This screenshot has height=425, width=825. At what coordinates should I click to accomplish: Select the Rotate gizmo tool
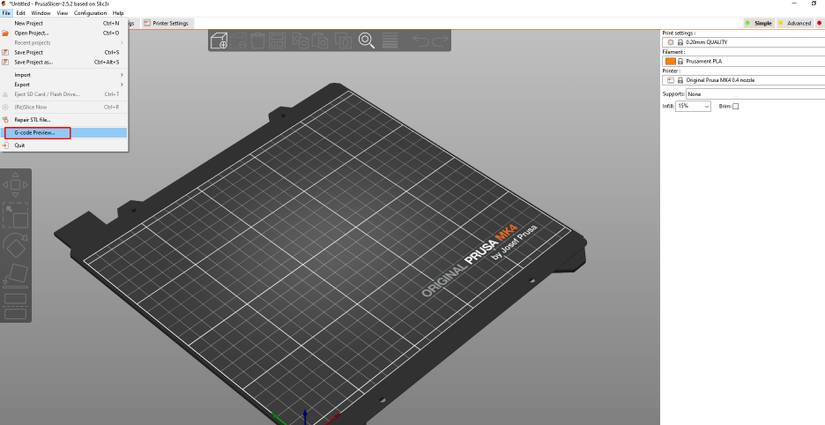coord(15,246)
